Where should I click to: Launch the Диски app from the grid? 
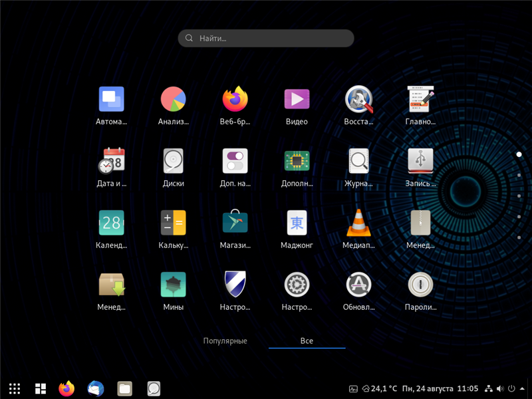coord(173,168)
